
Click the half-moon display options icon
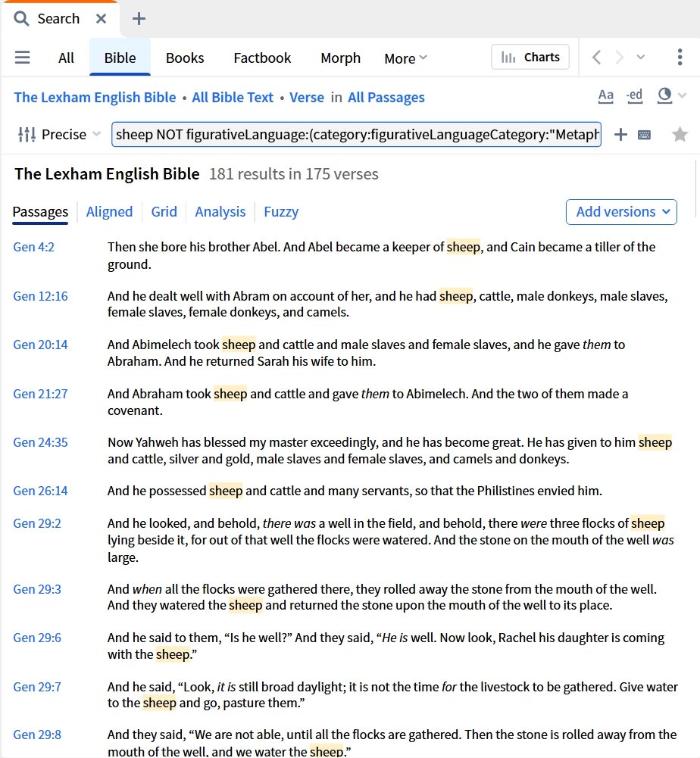664,95
